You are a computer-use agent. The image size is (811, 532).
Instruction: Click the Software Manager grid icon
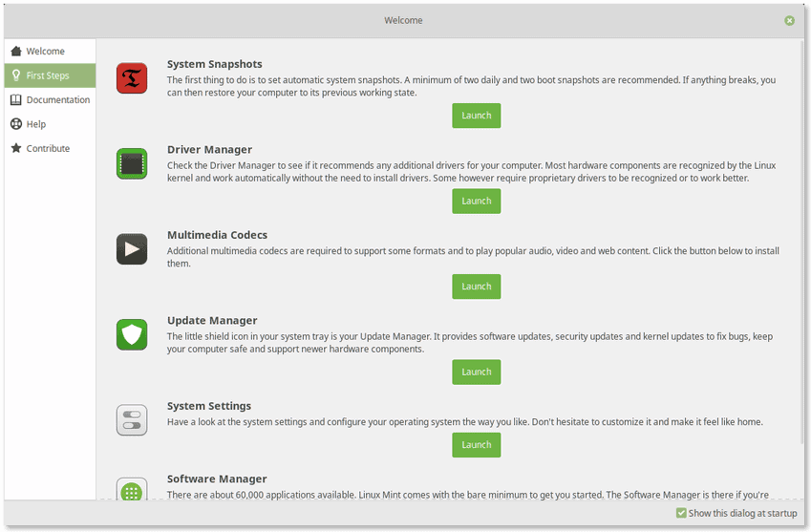click(132, 489)
